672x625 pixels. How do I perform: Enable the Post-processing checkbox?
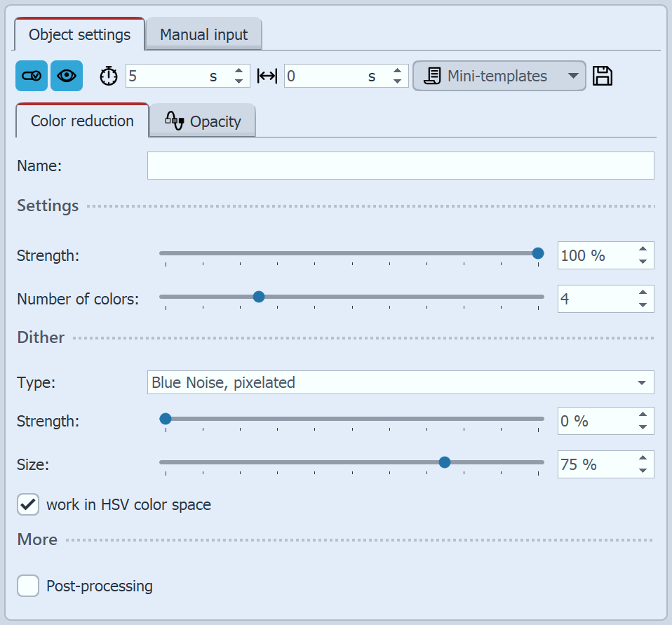[x=27, y=586]
